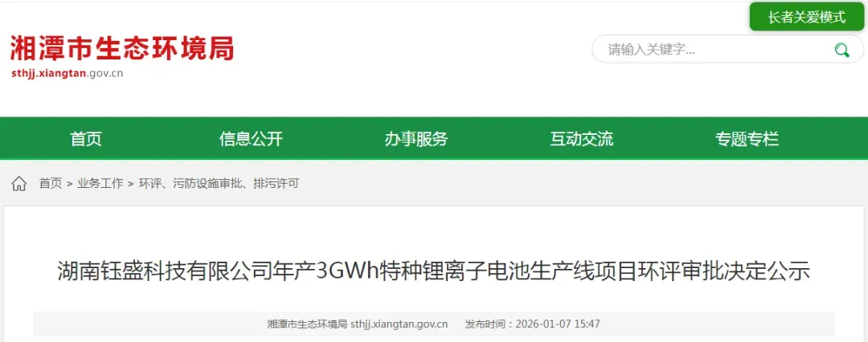Follow the 首页 breadcrumb link
868x342 pixels.
[51, 184]
